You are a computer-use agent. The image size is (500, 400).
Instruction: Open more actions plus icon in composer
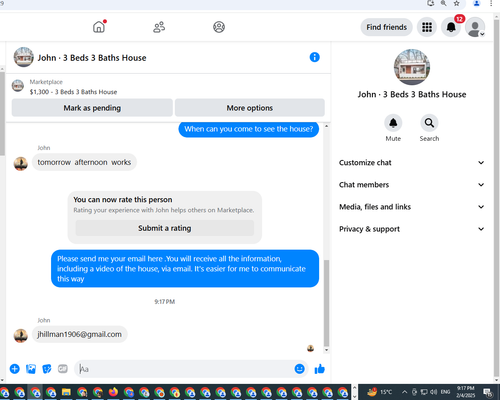(15, 369)
